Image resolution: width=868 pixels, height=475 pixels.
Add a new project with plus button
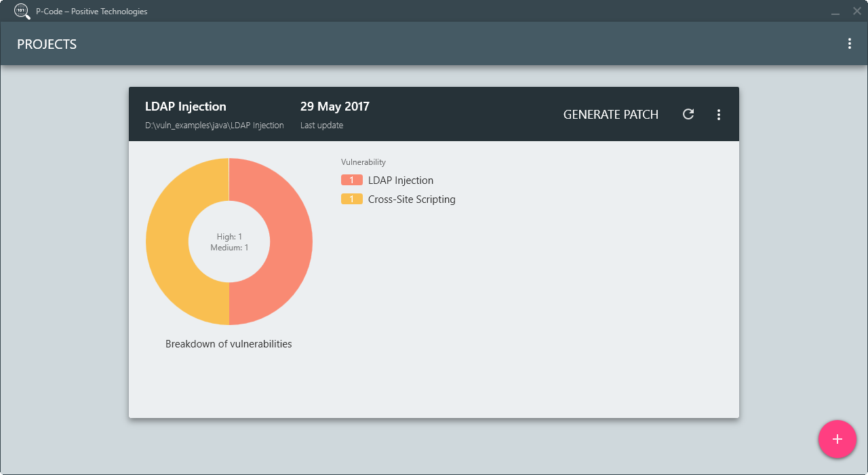(837, 439)
